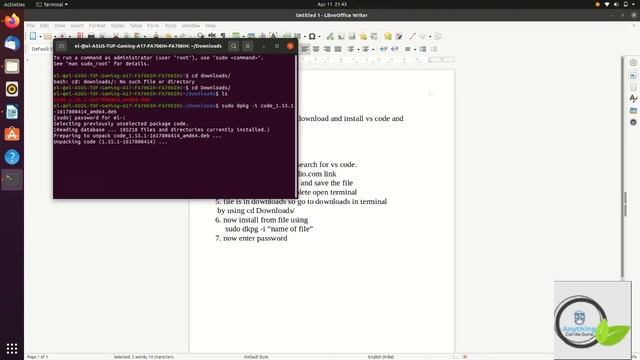The height and width of the screenshot is (360, 640).
Task: Show Applications grid in the dock
Action: tap(12, 348)
